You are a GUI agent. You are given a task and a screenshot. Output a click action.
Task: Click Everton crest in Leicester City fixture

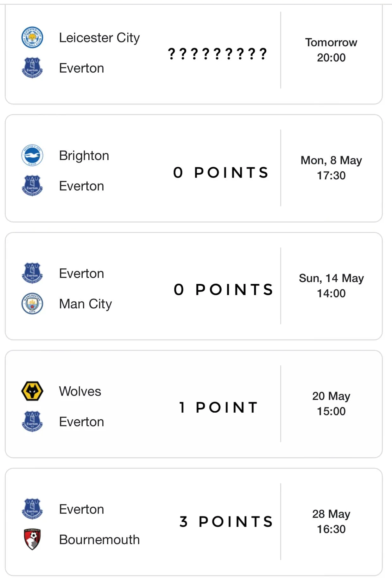coord(32,68)
